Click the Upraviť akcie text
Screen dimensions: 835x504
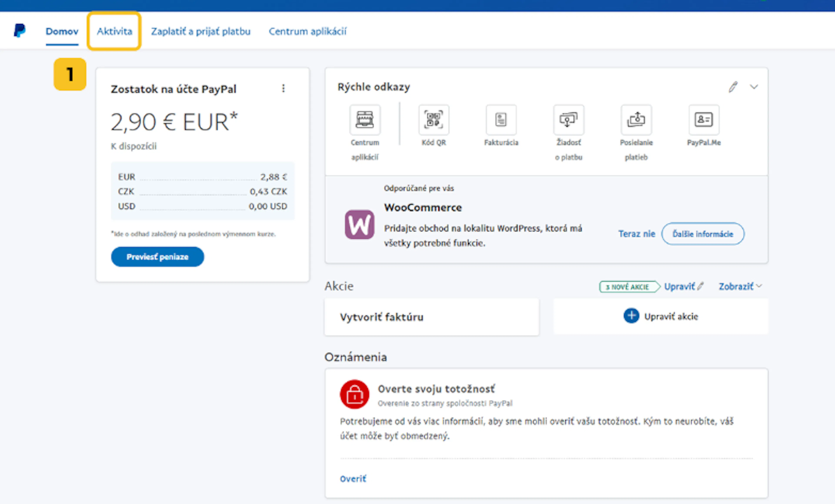pos(671,317)
